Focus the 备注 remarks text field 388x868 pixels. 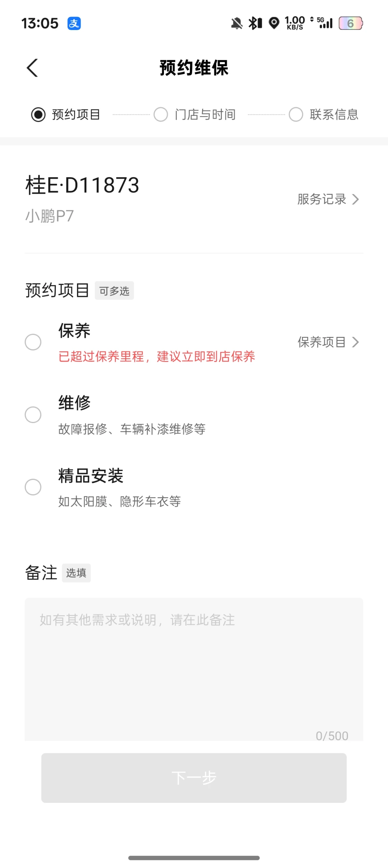point(194,668)
